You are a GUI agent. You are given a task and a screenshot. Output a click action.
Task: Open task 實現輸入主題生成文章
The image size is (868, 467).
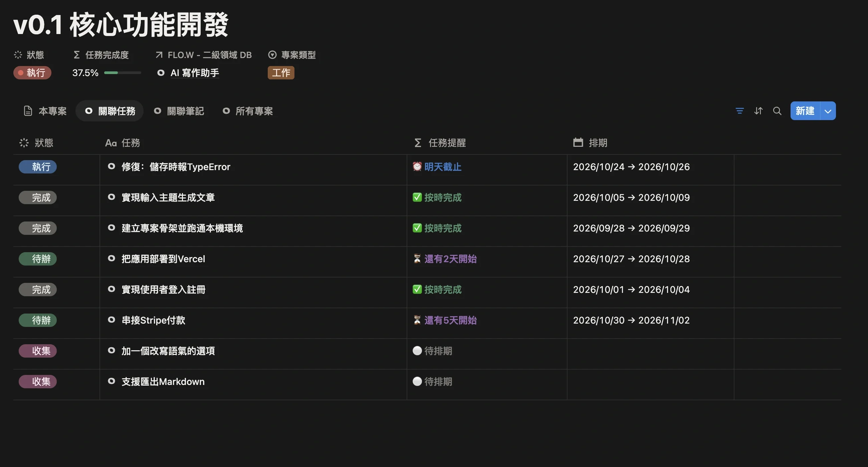tap(168, 197)
